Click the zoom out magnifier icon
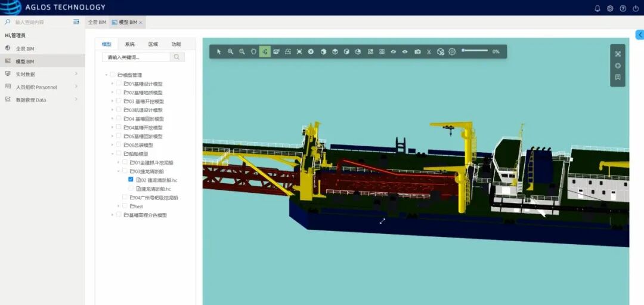The image size is (644, 305). tap(241, 52)
